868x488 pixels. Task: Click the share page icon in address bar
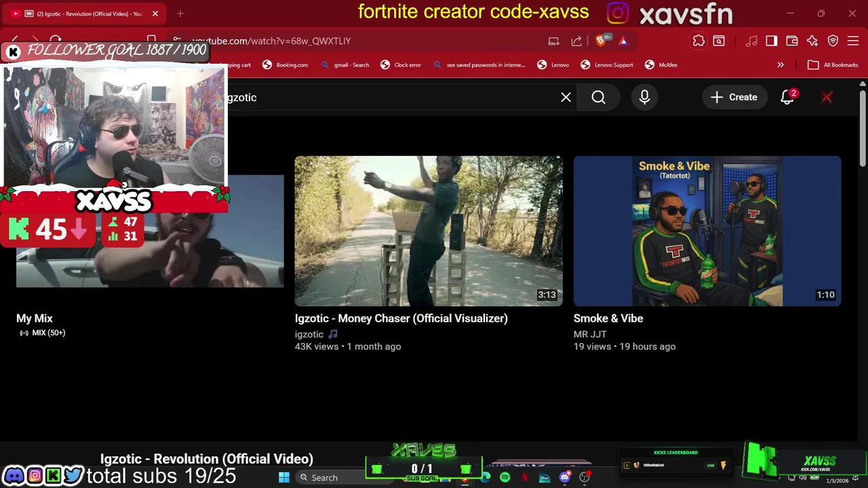point(576,41)
